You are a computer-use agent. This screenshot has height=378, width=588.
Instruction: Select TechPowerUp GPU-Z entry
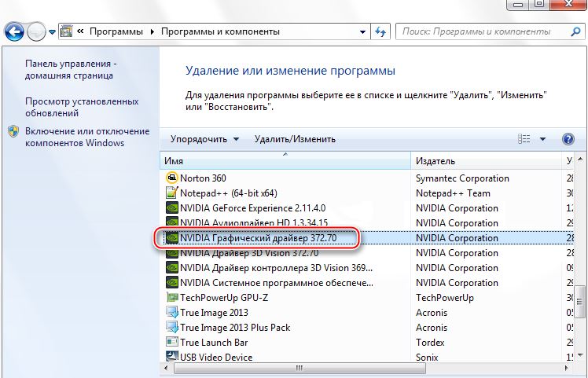224,298
